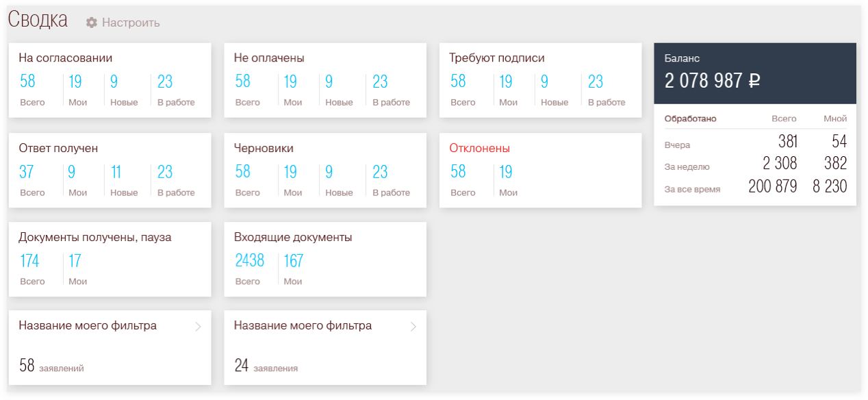Click the Баланс label
This screenshot has width=868, height=400.
click(682, 59)
